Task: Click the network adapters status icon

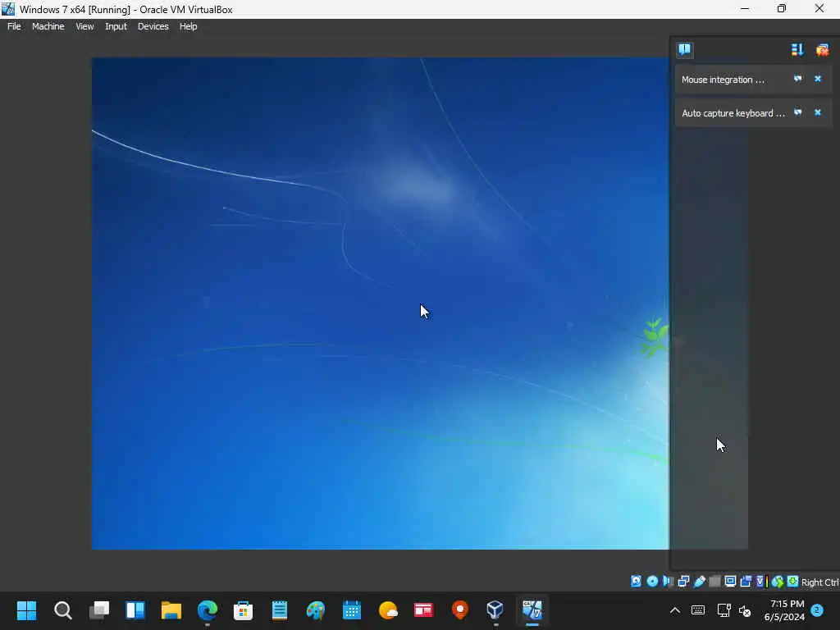Action: coord(683,582)
